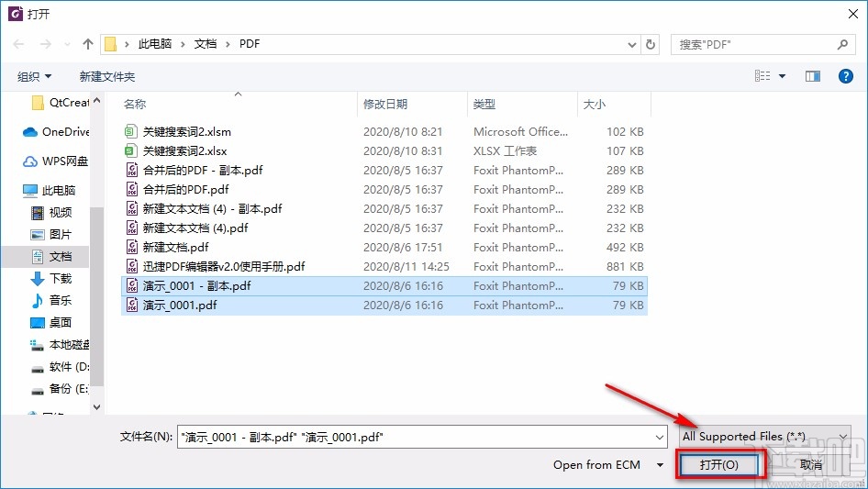Image resolution: width=868 pixels, height=489 pixels.
Task: Open the All Supported Files type dropdown
Action: 765,437
